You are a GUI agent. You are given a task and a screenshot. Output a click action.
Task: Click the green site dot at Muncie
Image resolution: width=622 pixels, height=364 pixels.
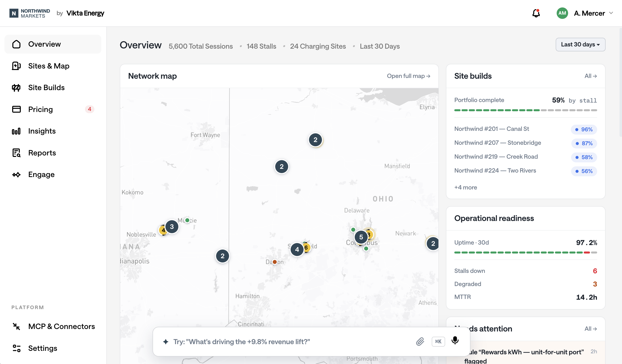point(187,220)
